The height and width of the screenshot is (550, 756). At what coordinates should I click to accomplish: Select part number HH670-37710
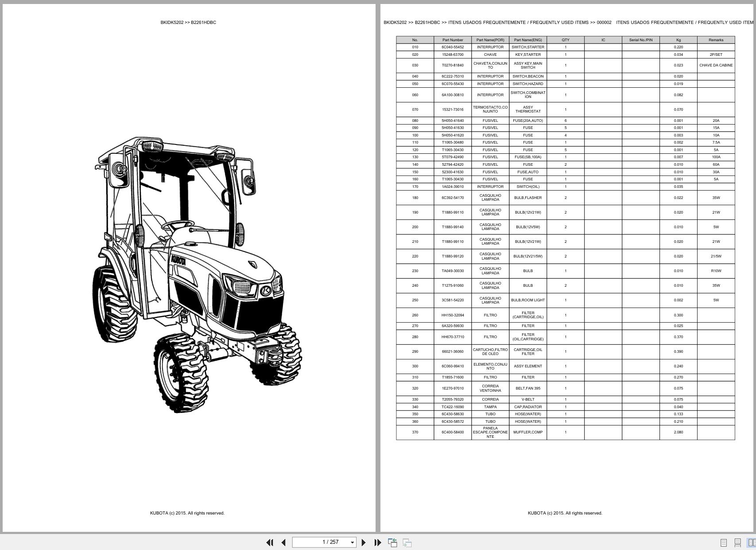click(453, 337)
